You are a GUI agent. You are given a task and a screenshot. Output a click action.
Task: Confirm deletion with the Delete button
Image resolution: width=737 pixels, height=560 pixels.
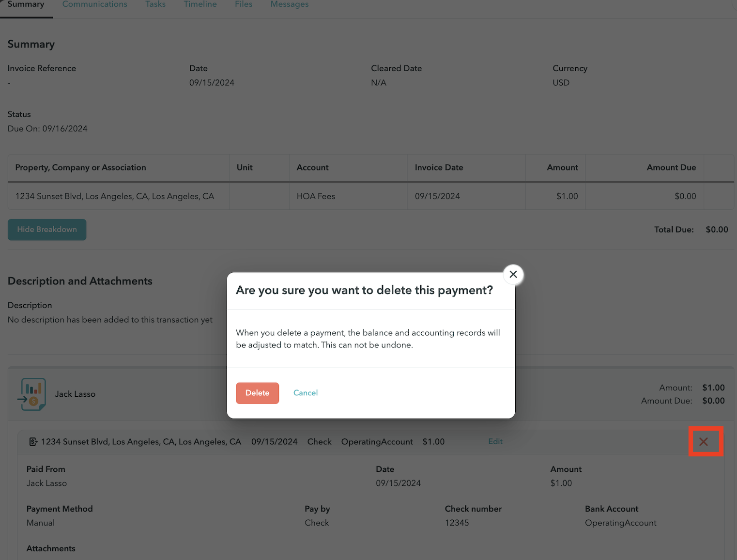257,393
